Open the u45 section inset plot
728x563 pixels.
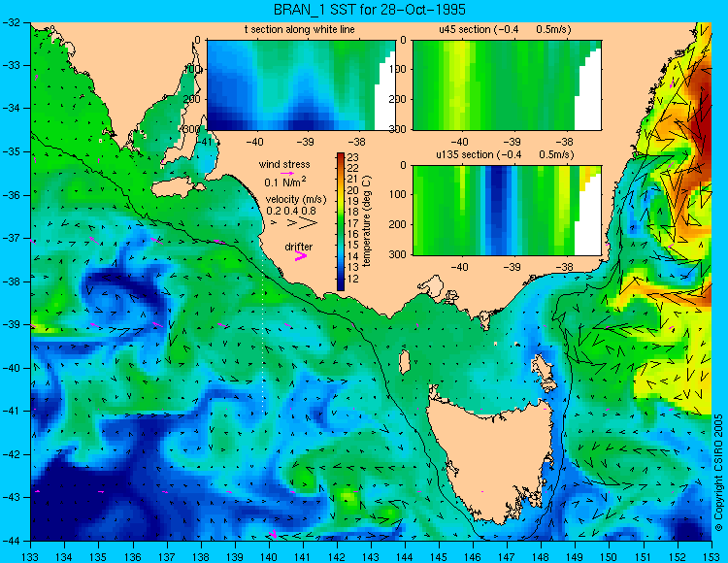(x=507, y=85)
